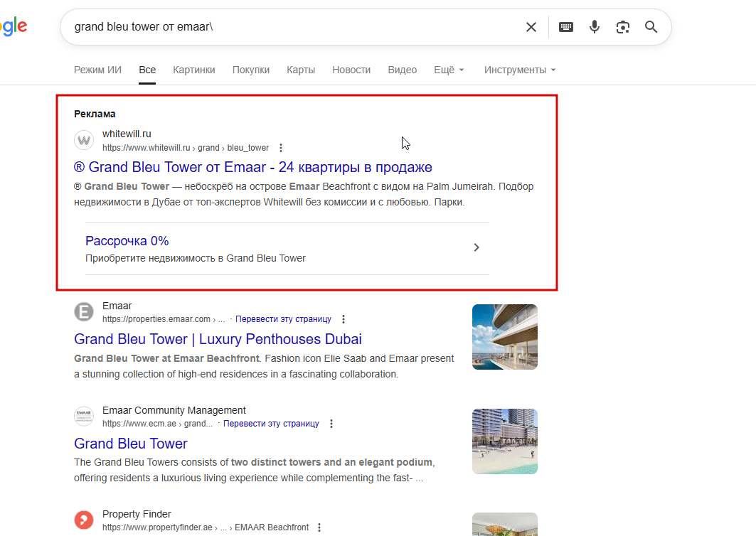The image size is (756, 536).
Task: Open the ecm.ae Grand Bleu Tower result
Action: tap(131, 444)
